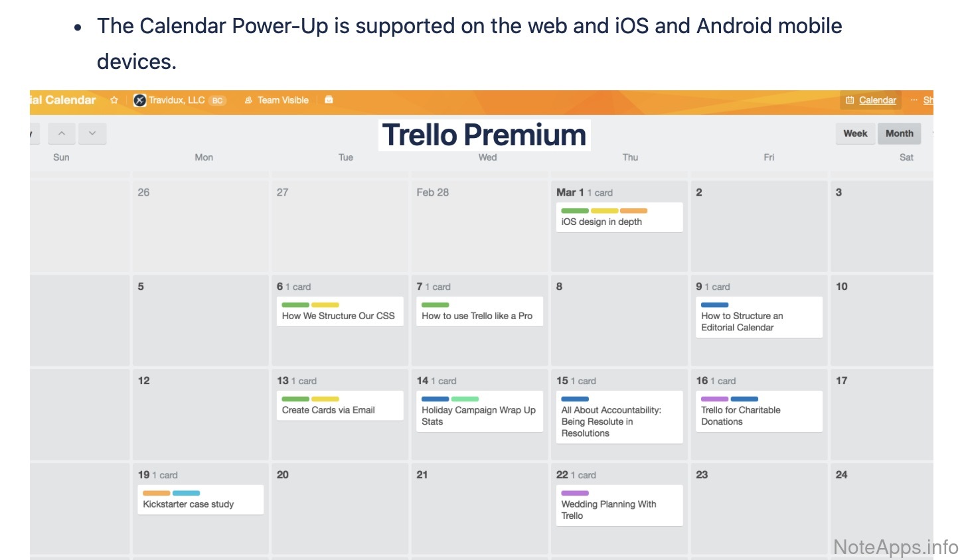Open 'Trello for Charitable Donations' card
This screenshot has height=560, width=960.
pyautogui.click(x=758, y=416)
